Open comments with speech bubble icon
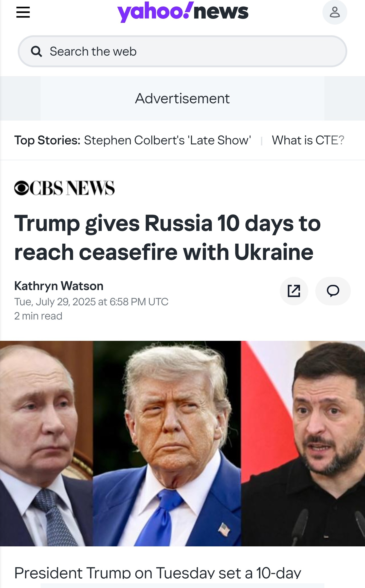 click(x=333, y=291)
